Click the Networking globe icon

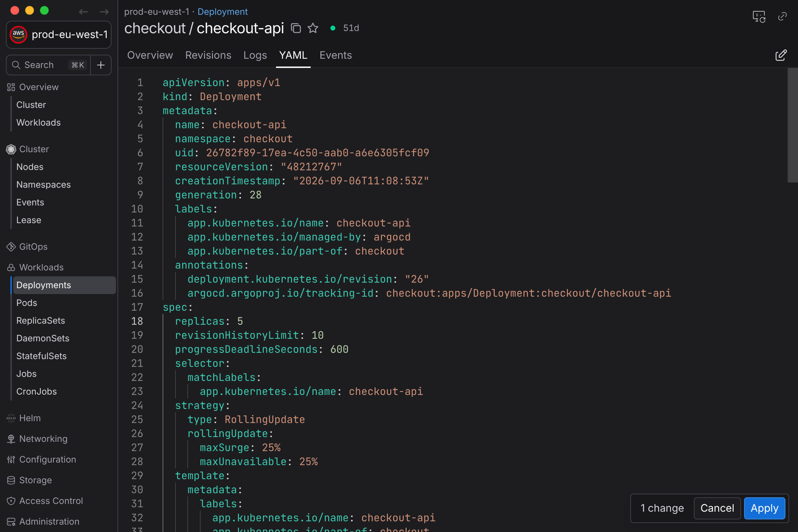[11, 439]
